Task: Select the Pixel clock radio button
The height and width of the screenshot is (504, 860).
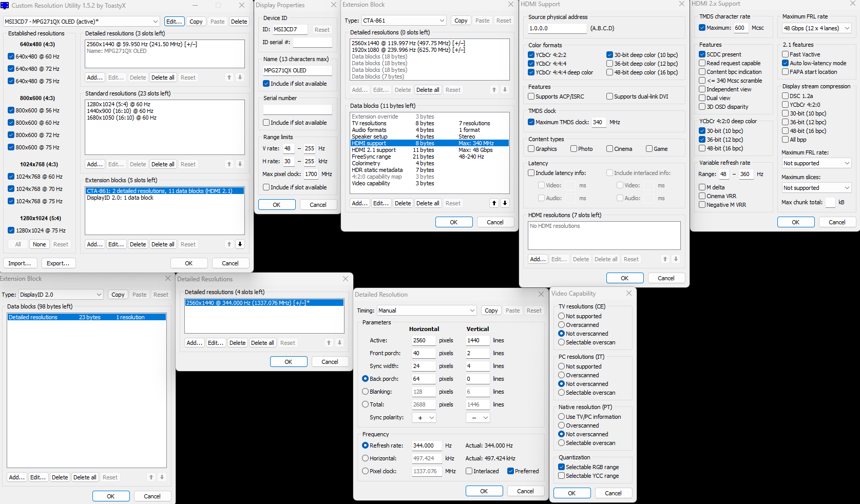Action: pyautogui.click(x=366, y=471)
